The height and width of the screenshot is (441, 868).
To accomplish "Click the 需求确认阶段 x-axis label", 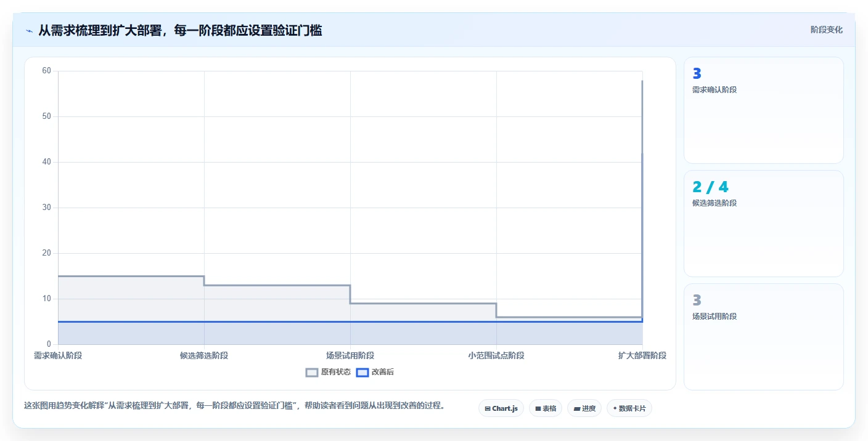I will point(58,355).
